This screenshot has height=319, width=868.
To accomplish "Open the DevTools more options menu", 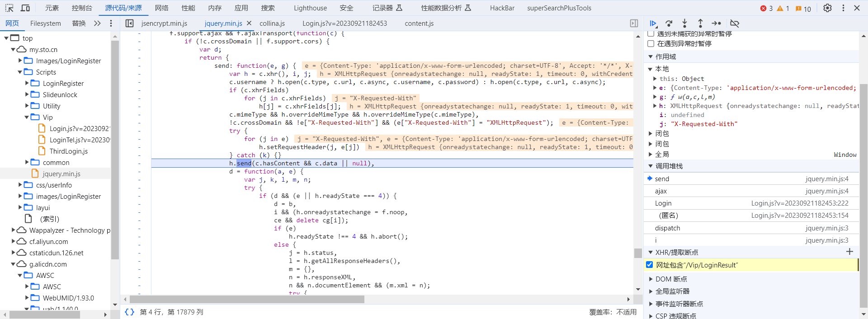I will point(843,8).
